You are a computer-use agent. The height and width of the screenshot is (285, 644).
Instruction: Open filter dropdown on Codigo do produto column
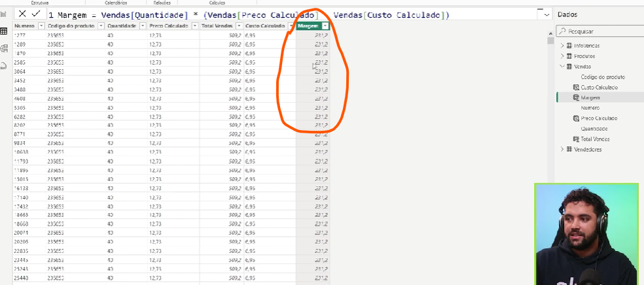click(101, 26)
